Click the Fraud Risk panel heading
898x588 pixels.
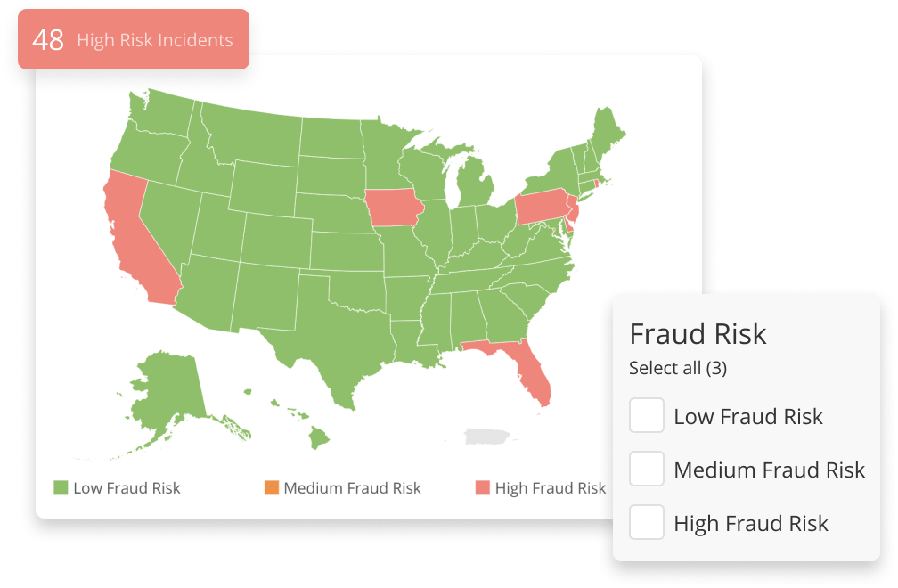[698, 334]
